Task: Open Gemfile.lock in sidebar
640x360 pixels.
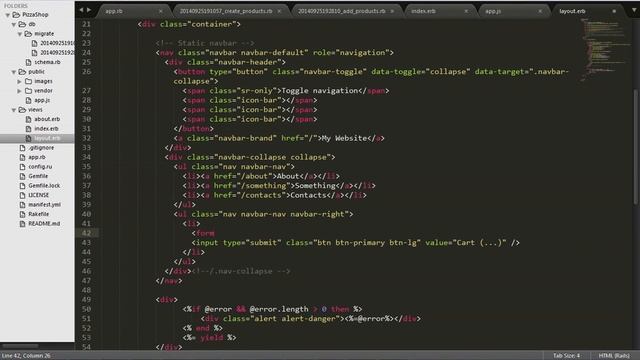Action: tap(44, 186)
